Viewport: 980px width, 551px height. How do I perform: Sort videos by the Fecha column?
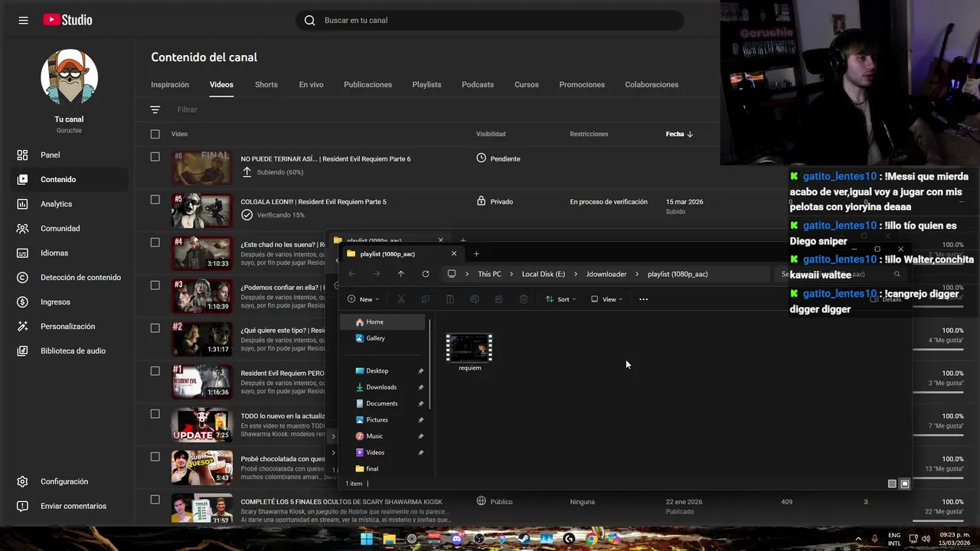679,134
